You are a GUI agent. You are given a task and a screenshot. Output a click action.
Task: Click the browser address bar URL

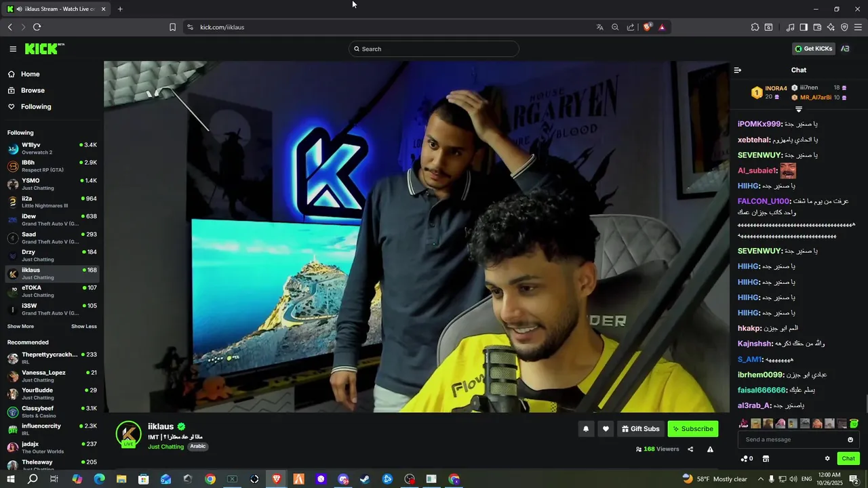(x=222, y=27)
